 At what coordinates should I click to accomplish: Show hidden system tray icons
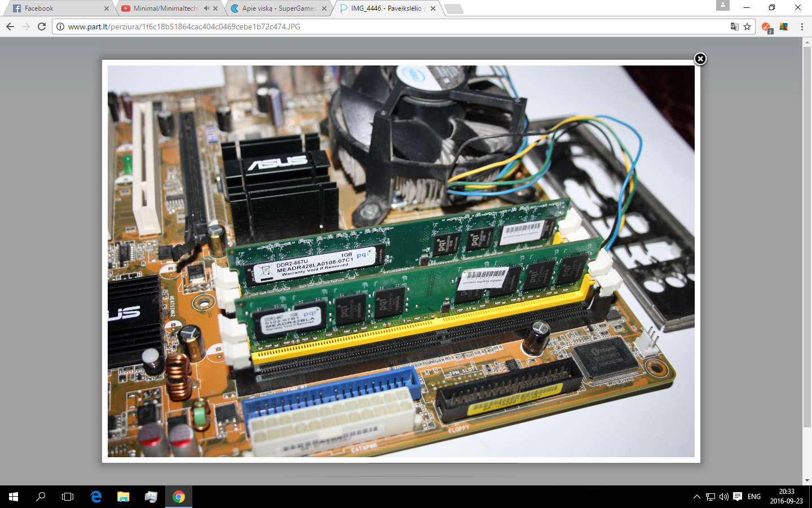point(697,497)
